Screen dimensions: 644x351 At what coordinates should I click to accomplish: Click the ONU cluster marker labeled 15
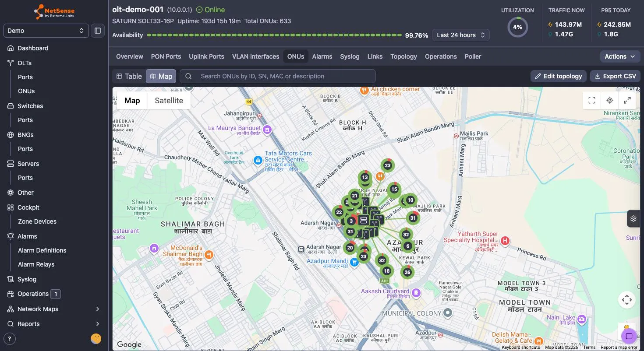tap(394, 189)
